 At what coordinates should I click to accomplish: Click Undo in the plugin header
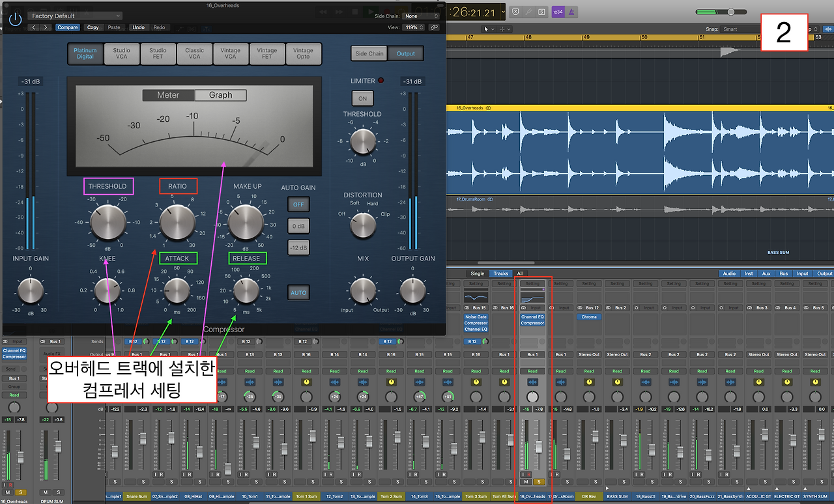[x=138, y=27]
